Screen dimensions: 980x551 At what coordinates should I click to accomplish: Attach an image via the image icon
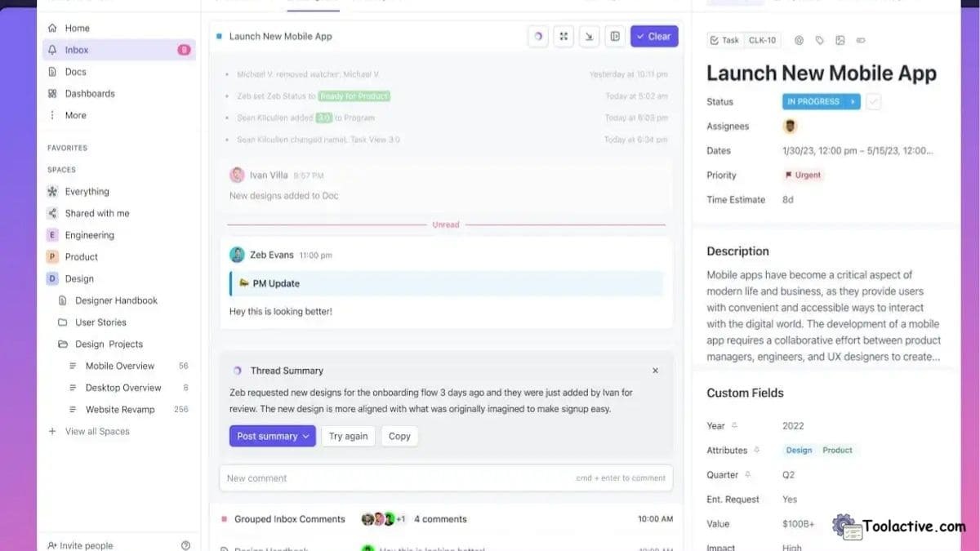840,39
